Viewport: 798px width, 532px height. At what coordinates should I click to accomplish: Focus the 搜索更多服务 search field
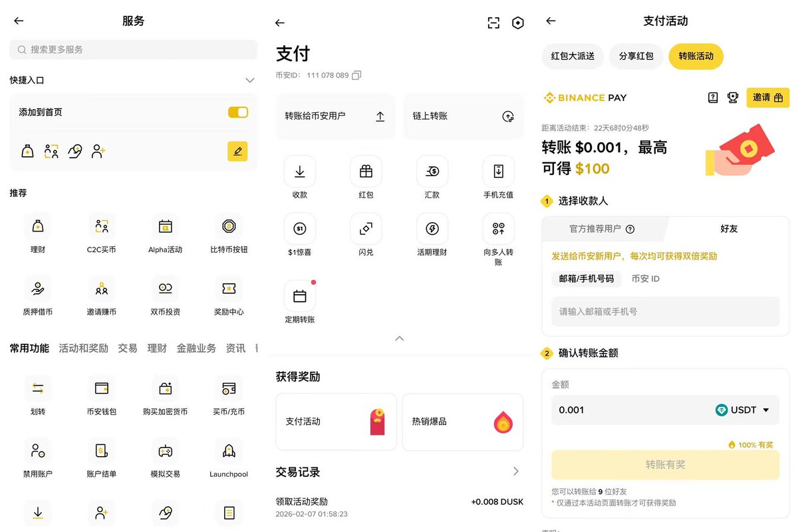[x=133, y=50]
